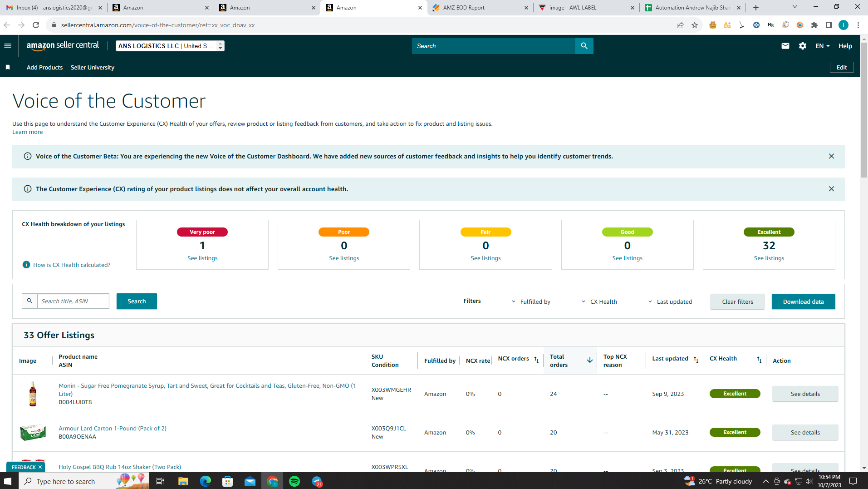Open the EN language dropdown
Viewport: 868px width, 489px height.
pos(822,46)
